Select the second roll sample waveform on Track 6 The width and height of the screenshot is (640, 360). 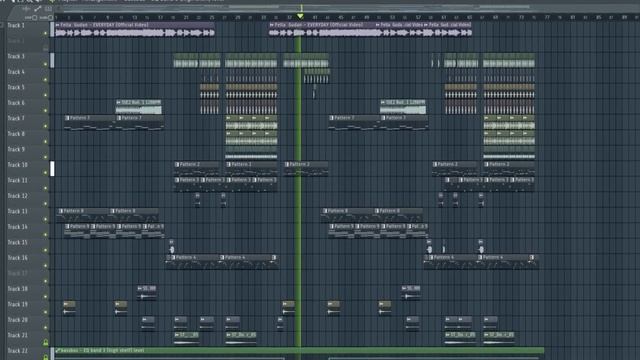click(x=403, y=110)
